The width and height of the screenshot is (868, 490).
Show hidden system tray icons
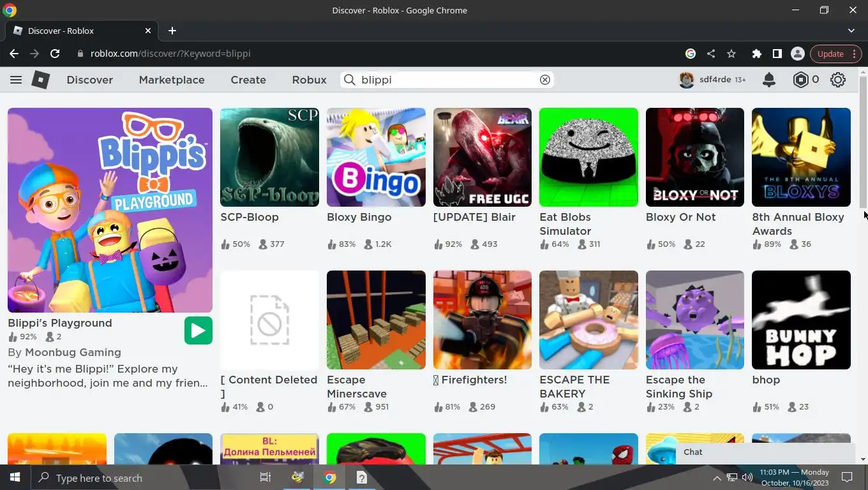pos(717,477)
